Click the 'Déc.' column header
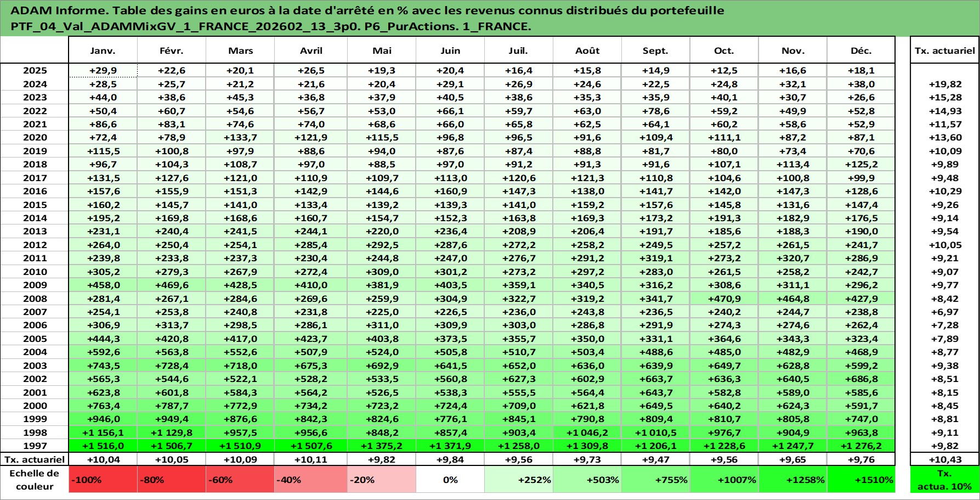 click(x=861, y=50)
